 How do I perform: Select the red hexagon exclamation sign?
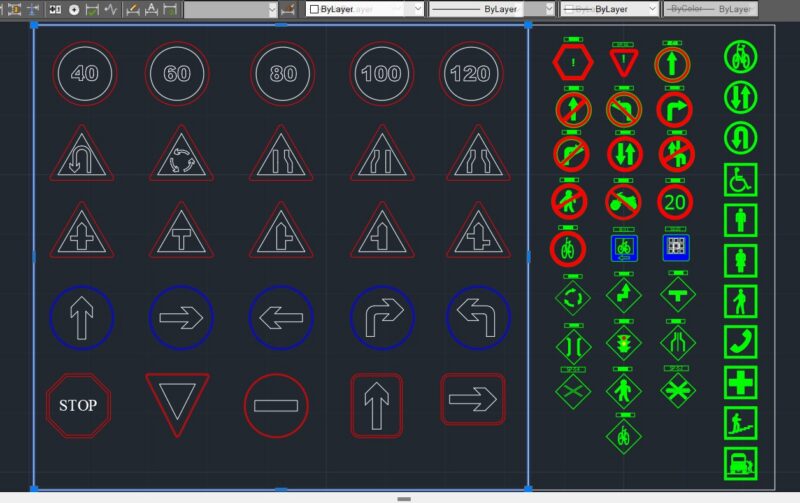tap(573, 62)
